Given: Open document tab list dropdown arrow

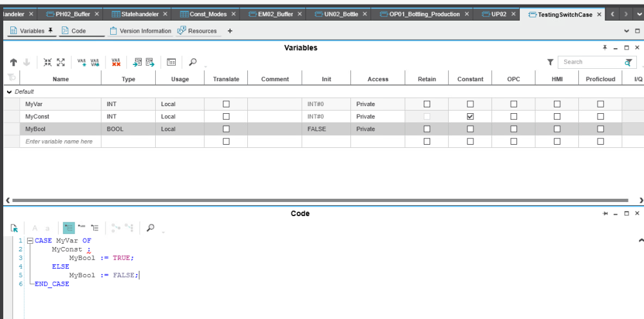Looking at the screenshot, I should tap(638, 14).
